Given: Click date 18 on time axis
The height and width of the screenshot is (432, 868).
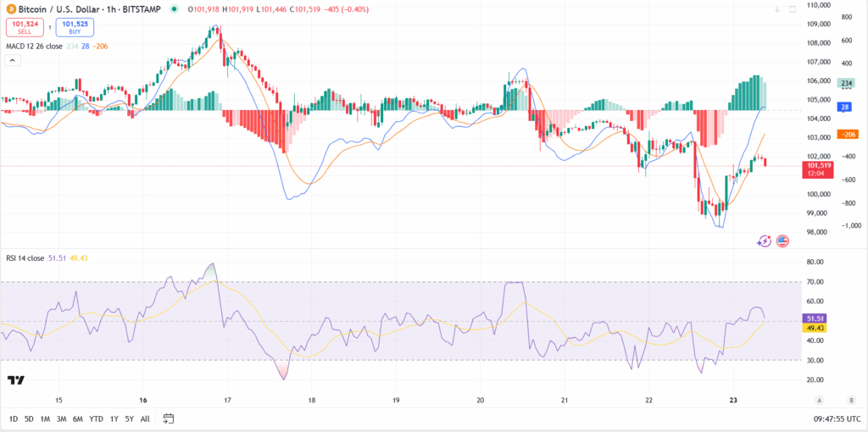Looking at the screenshot, I should (x=312, y=400).
